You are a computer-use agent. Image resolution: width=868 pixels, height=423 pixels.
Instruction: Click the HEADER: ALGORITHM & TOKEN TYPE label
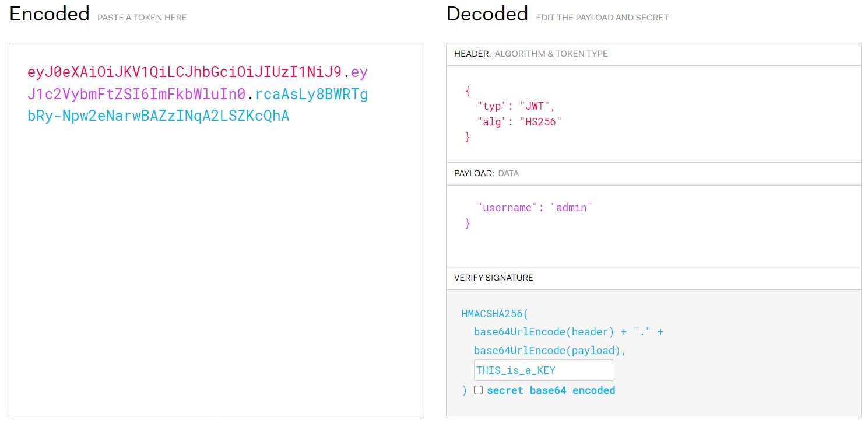pos(530,54)
